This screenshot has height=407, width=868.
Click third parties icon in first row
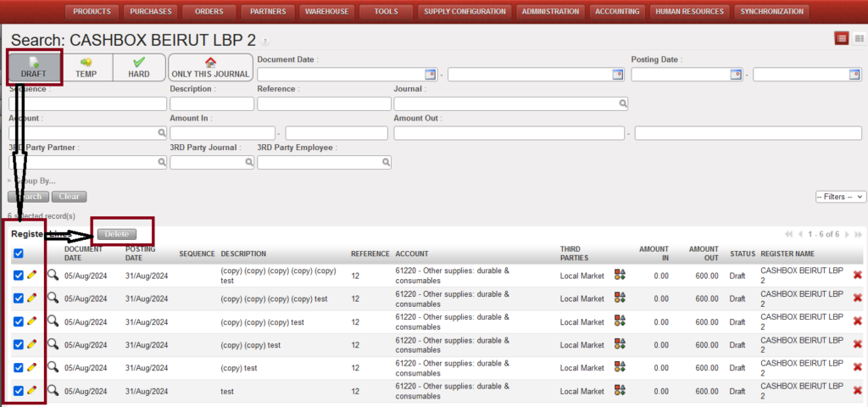coord(620,276)
